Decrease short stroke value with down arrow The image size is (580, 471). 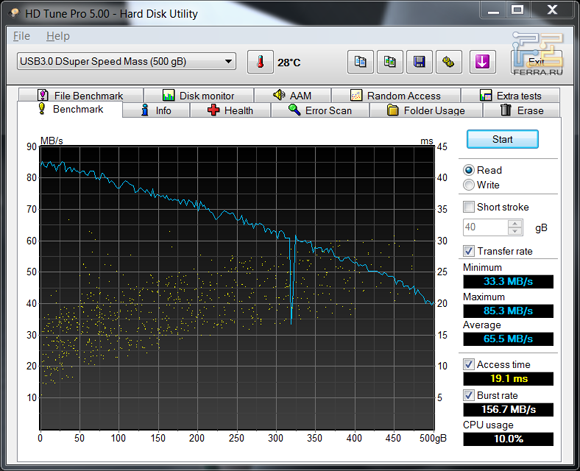tap(515, 231)
